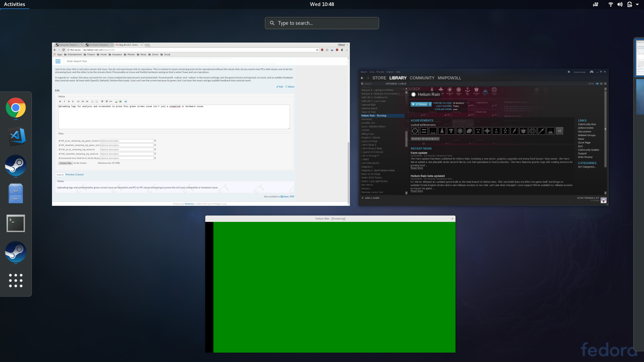This screenshot has height=362, width=644.
Task: Click the Edit link beside Watch
Action: (280, 87)
